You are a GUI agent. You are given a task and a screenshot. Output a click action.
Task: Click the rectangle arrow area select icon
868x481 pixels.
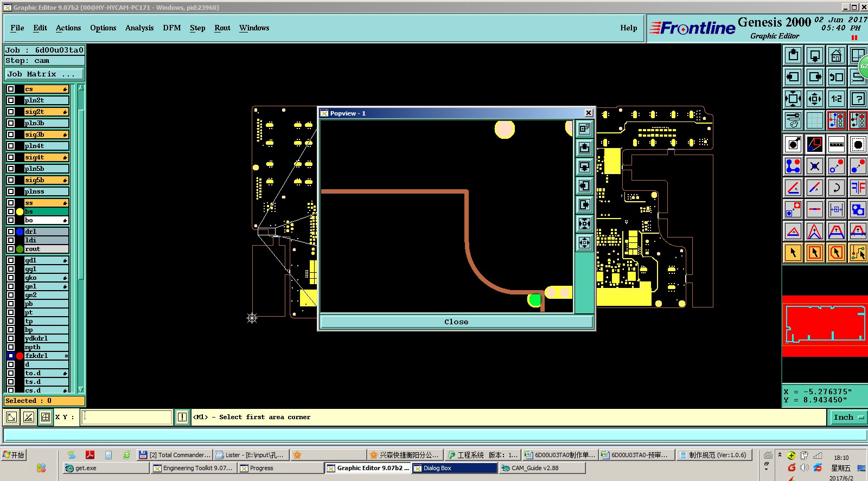click(x=815, y=253)
